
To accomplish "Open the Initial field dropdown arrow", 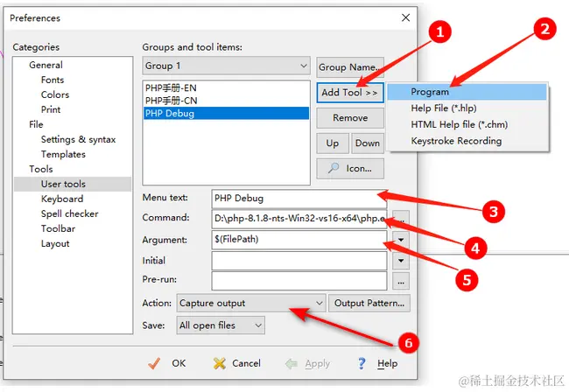I will [401, 261].
